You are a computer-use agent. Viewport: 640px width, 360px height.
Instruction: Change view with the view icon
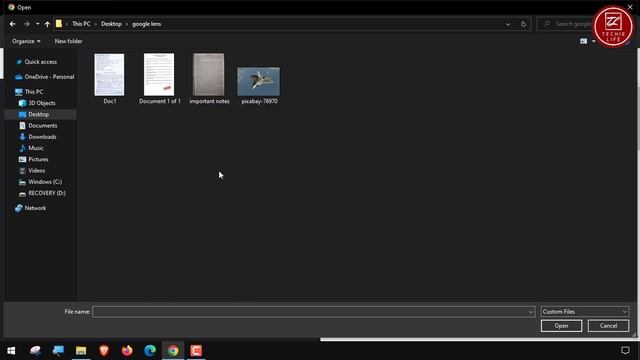583,41
